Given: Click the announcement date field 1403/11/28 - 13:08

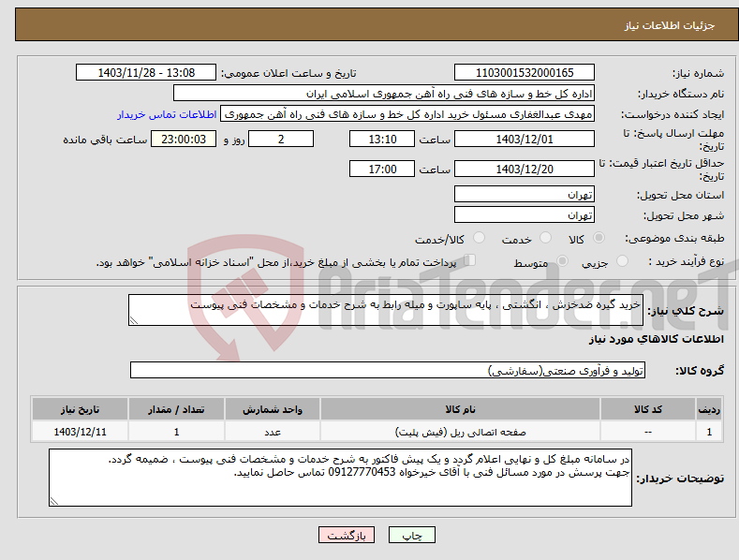Looking at the screenshot, I should point(146,73).
